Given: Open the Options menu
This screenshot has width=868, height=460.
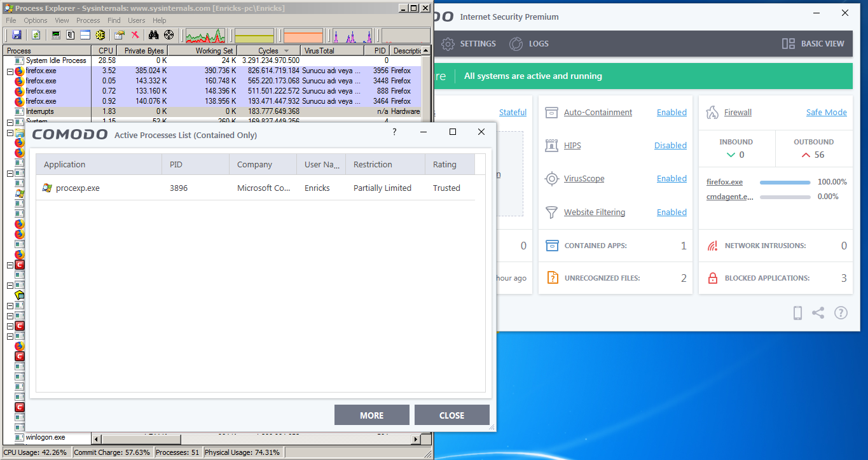Looking at the screenshot, I should (x=36, y=20).
